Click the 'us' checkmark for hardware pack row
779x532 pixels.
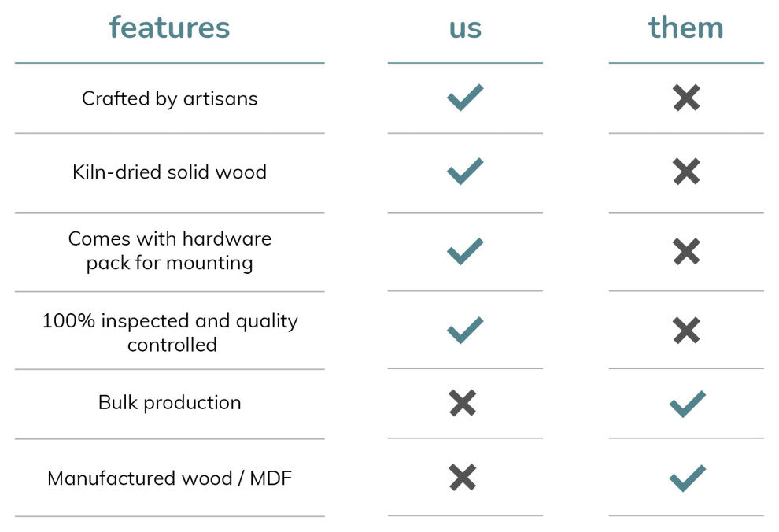[x=465, y=251]
